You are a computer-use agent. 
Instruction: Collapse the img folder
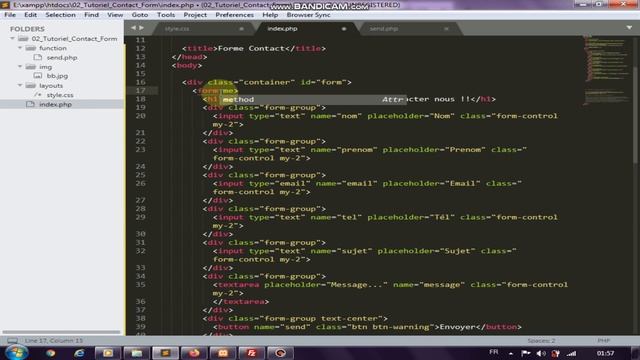pyautogui.click(x=20, y=66)
